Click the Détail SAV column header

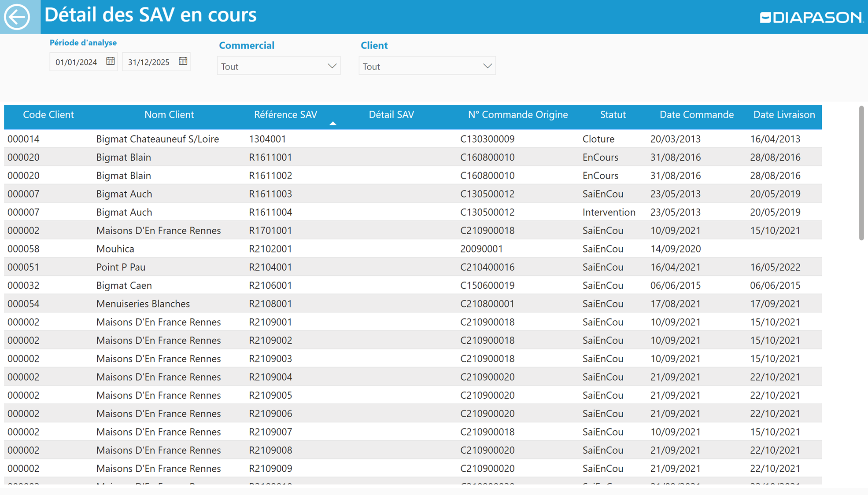(x=391, y=115)
